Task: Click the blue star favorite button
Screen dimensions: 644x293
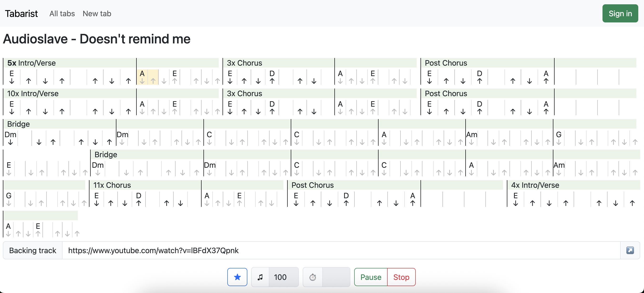Action: tap(237, 277)
